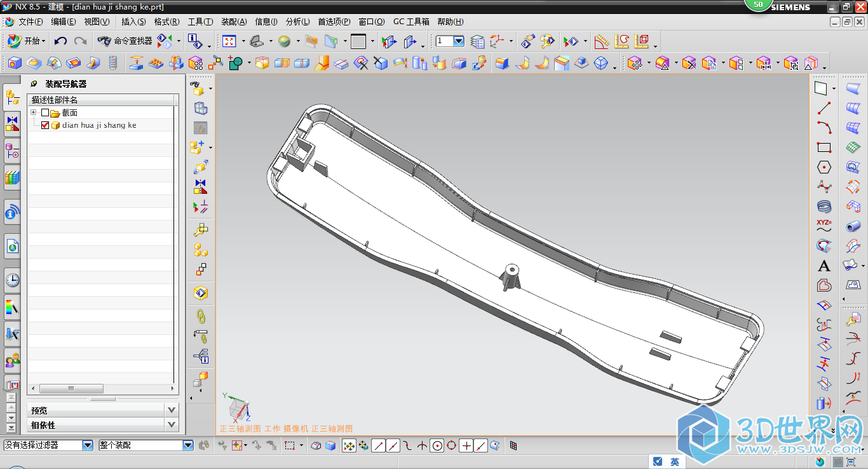This screenshot has height=469, width=868.
Task: Open the Roles sidebar tab
Action: [12, 361]
